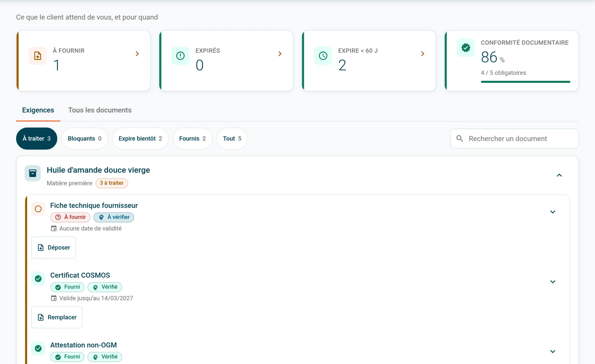Screen dimensions: 595x364
Task: Switch to the Exigences tab
Action: pyautogui.click(x=38, y=110)
